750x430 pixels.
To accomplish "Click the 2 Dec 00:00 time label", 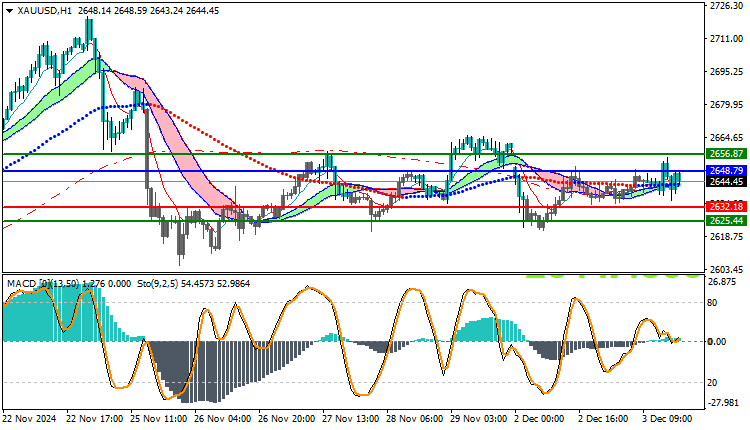I will pyautogui.click(x=539, y=419).
